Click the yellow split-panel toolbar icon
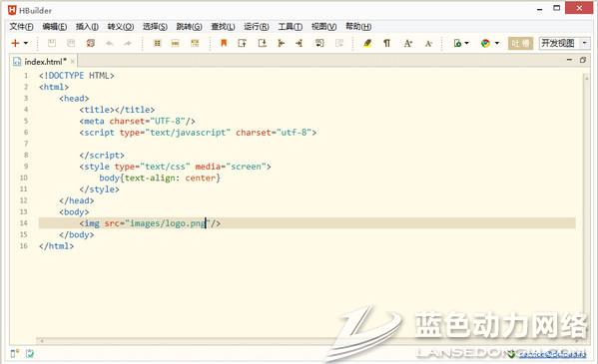This screenshot has width=598, height=364. [195, 43]
